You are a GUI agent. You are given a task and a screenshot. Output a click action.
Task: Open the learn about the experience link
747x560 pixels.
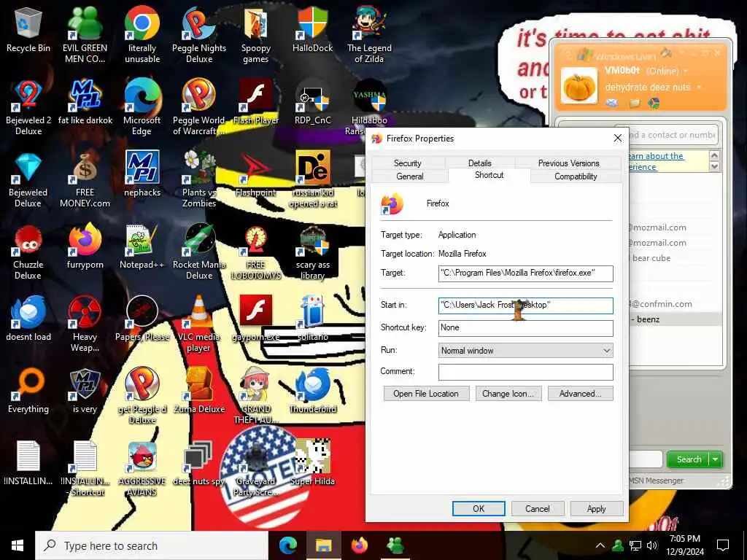point(655,161)
